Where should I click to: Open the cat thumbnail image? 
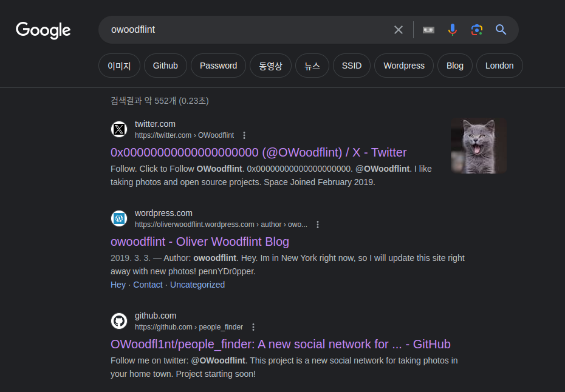coord(479,146)
